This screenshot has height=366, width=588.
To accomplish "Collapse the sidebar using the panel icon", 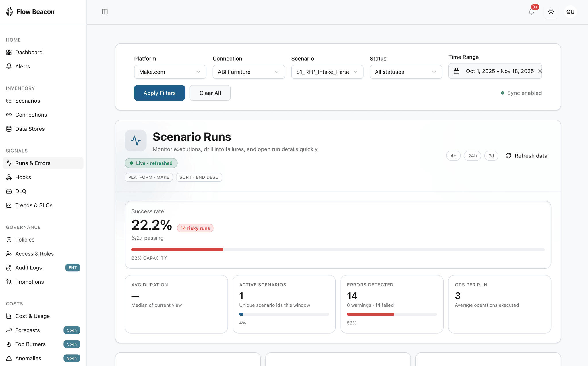I will click(105, 11).
